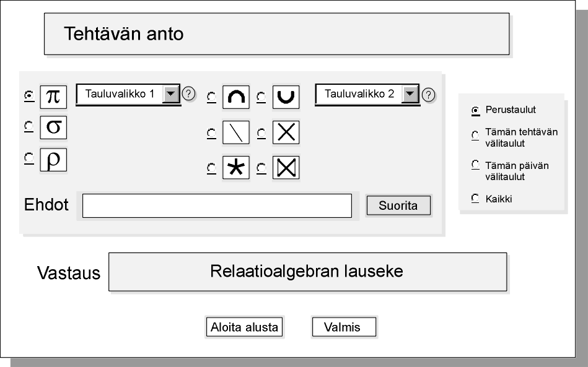
Task: Choose the selection sigma operator icon
Action: click(x=53, y=127)
